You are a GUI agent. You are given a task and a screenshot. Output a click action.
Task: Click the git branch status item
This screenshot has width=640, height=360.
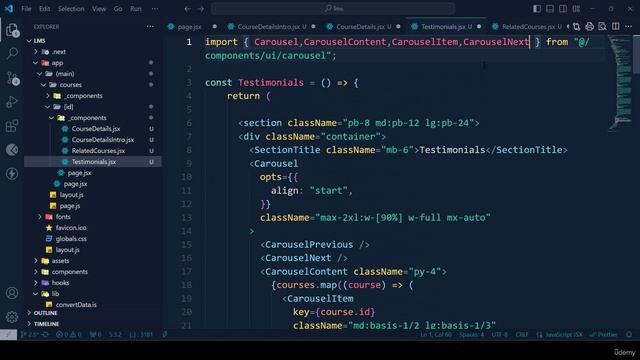(30, 335)
